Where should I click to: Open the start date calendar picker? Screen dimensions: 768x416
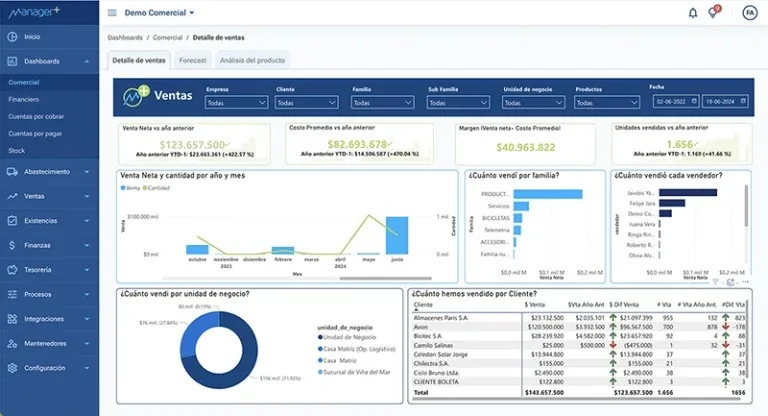click(694, 101)
